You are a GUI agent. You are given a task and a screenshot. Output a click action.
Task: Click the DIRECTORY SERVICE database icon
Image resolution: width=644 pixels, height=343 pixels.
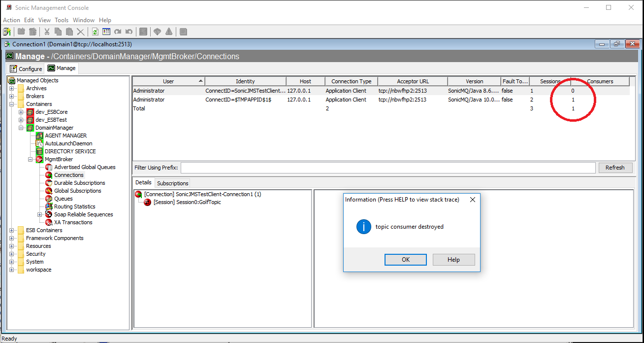click(x=39, y=151)
